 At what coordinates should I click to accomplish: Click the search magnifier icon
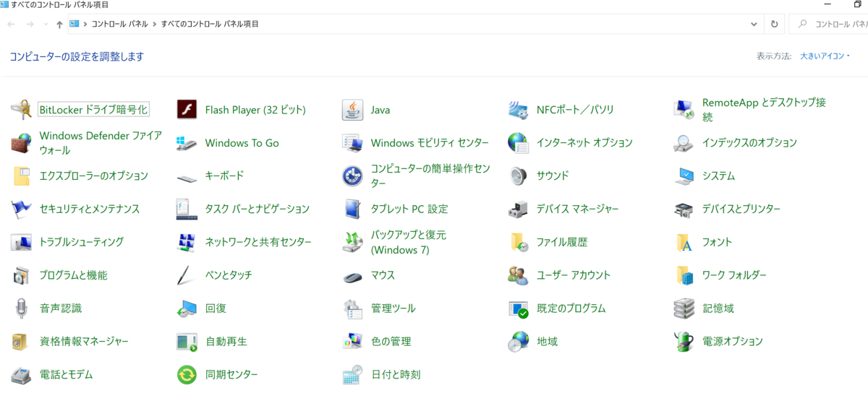(802, 24)
